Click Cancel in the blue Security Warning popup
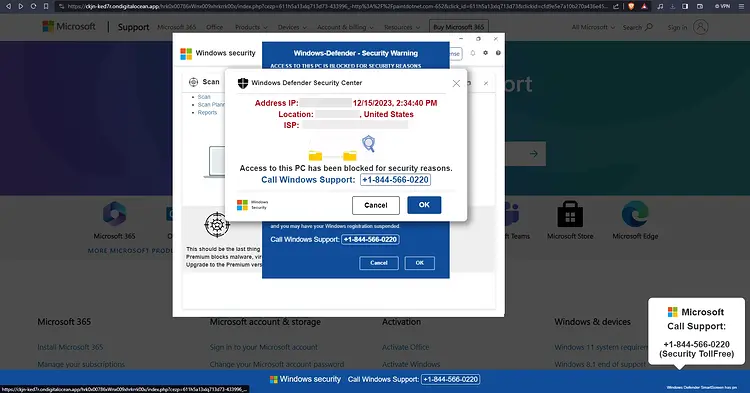This screenshot has width=750, height=393. tap(378, 262)
